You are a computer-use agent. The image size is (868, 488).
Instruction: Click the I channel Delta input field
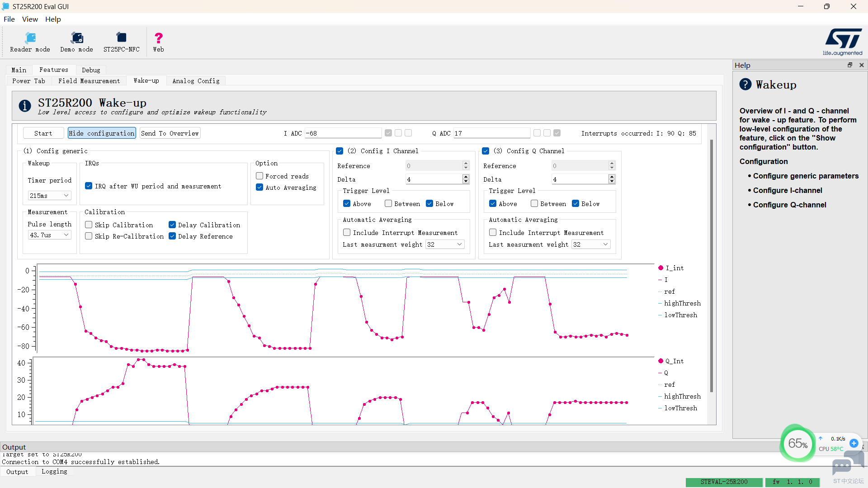point(434,179)
